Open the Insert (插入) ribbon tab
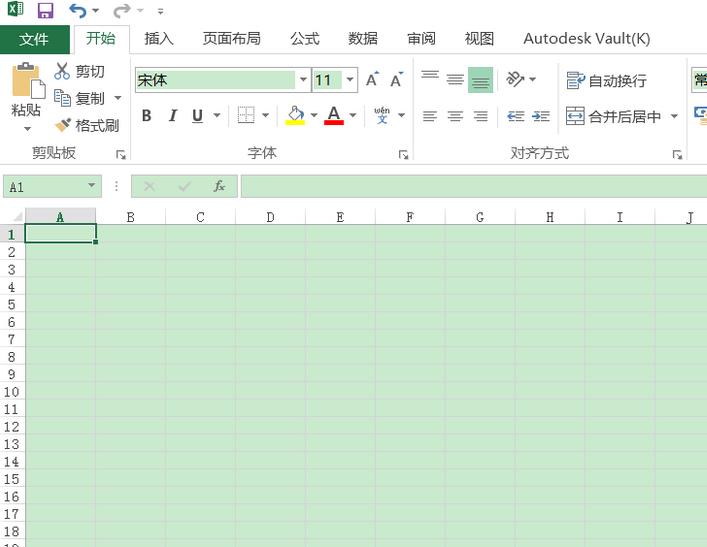The height and width of the screenshot is (547, 707). [159, 39]
